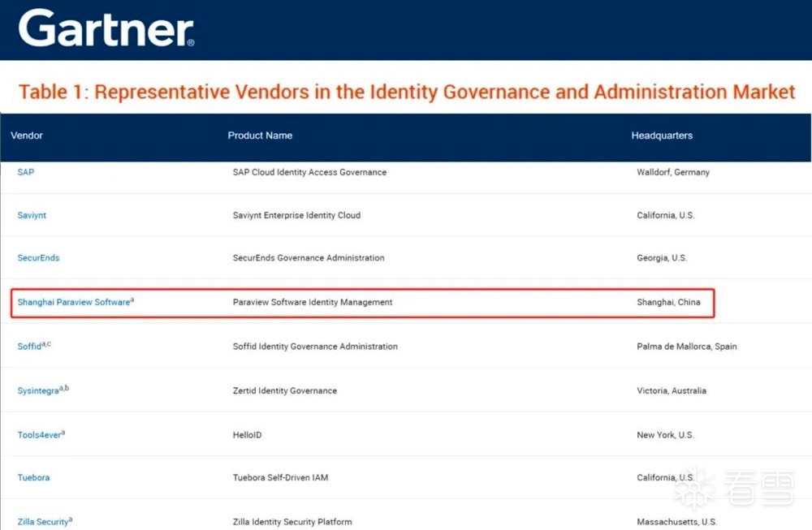
Task: Click 'SecurEnds Governance Administration' cell
Action: coord(309,258)
